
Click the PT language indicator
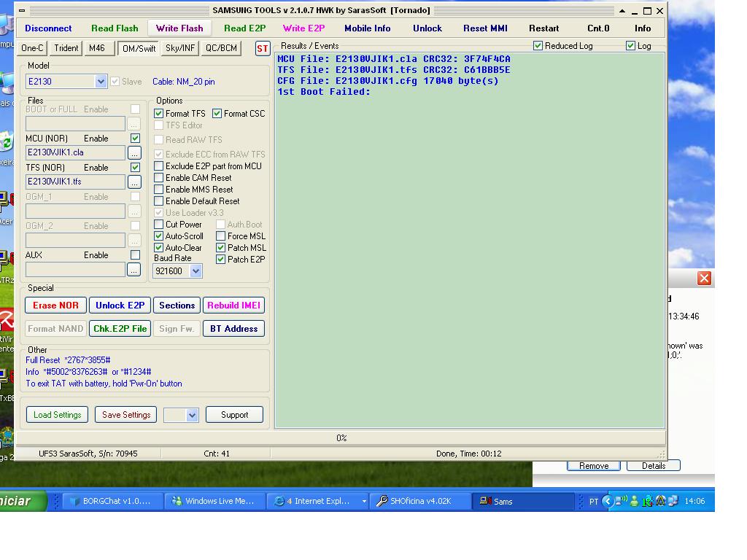594,502
